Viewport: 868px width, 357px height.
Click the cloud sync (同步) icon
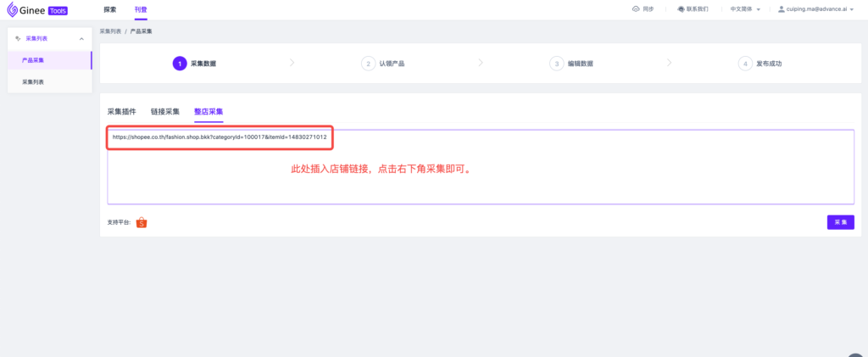coord(636,8)
